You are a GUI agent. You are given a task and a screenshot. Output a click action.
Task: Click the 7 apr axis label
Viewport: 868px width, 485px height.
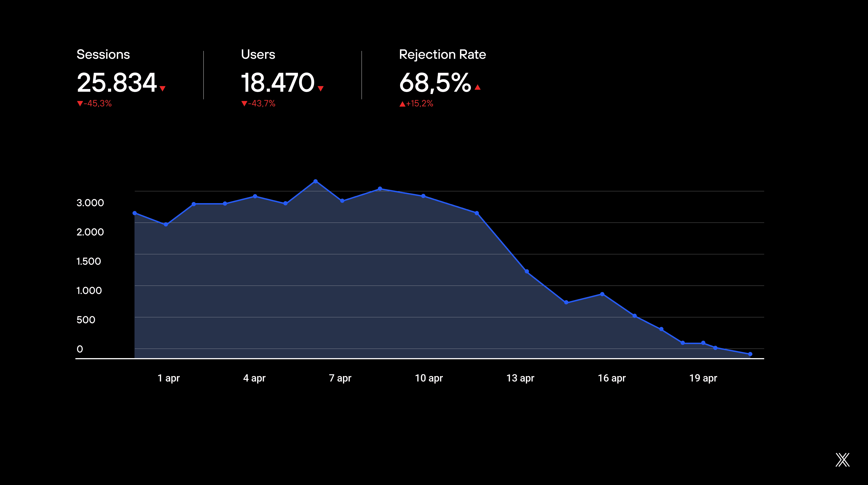[x=340, y=378]
